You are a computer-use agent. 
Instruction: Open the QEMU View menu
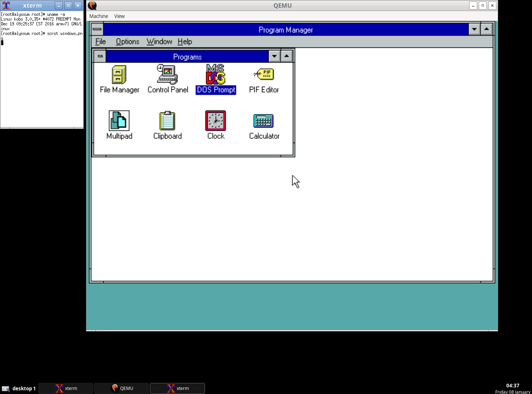click(x=119, y=16)
